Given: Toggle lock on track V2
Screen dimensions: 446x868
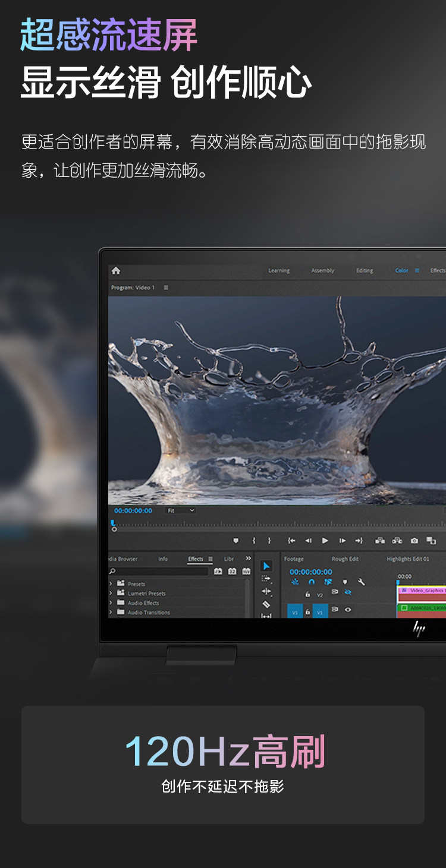Looking at the screenshot, I should pyautogui.click(x=307, y=594).
